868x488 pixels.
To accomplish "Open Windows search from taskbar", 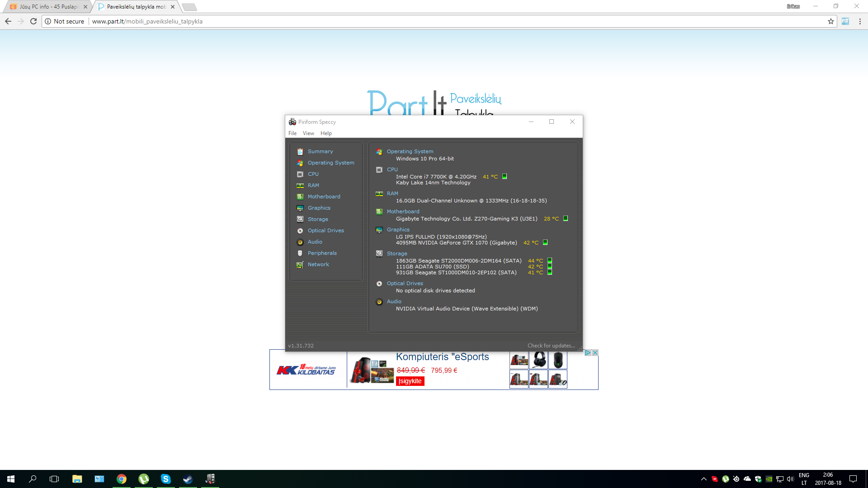I will click(x=33, y=479).
